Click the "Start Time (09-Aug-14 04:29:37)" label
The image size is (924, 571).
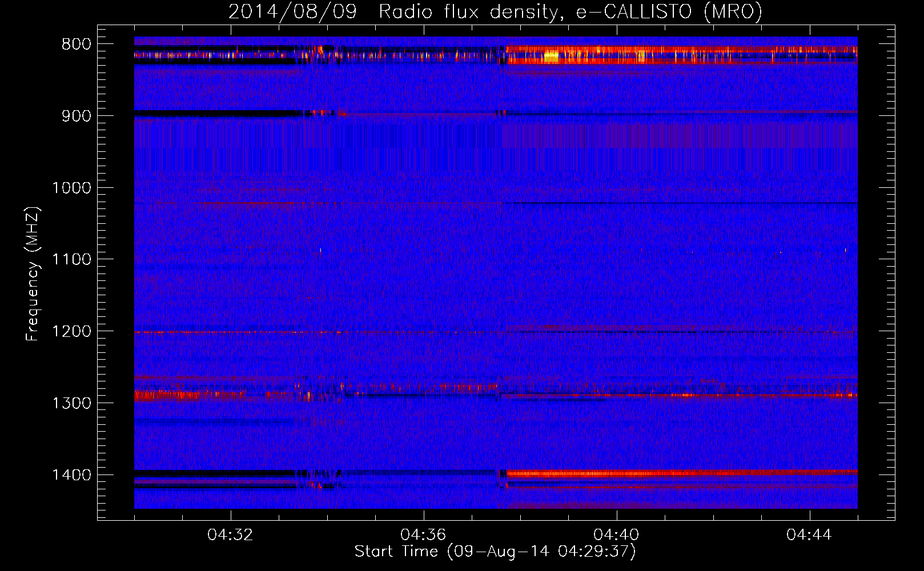coord(495,552)
